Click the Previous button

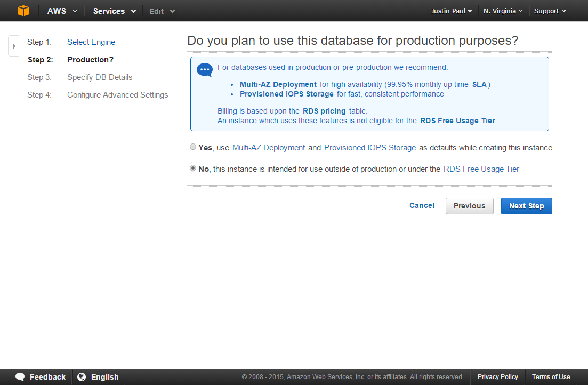[x=469, y=206]
